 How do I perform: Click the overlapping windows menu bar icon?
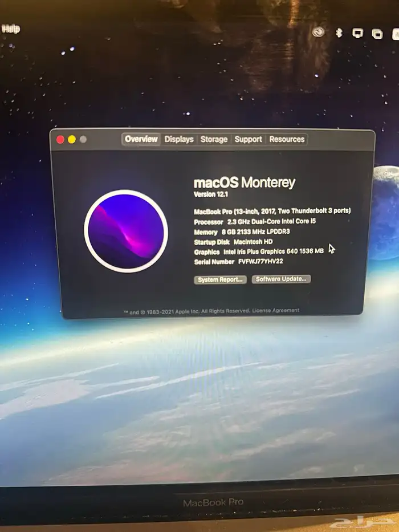(x=377, y=34)
